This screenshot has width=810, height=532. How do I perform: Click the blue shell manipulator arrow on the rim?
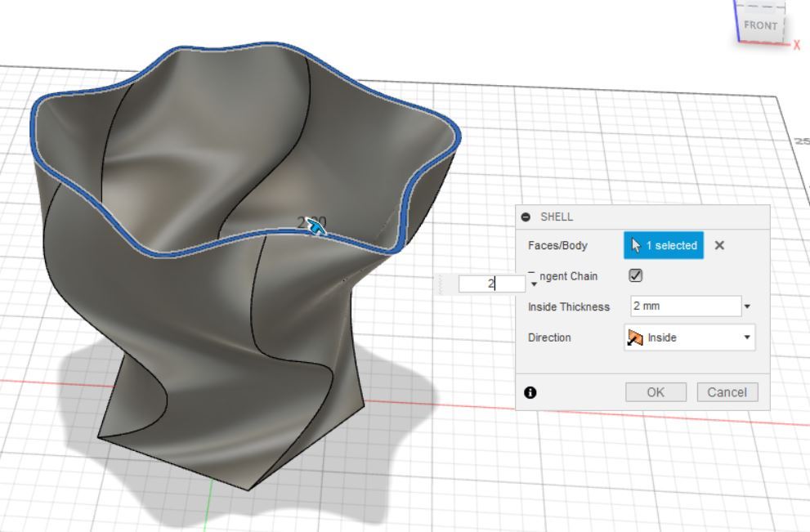[315, 226]
